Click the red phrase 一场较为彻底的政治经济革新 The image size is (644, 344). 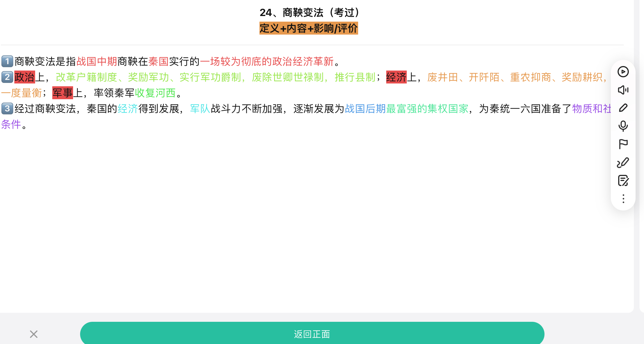click(x=267, y=61)
